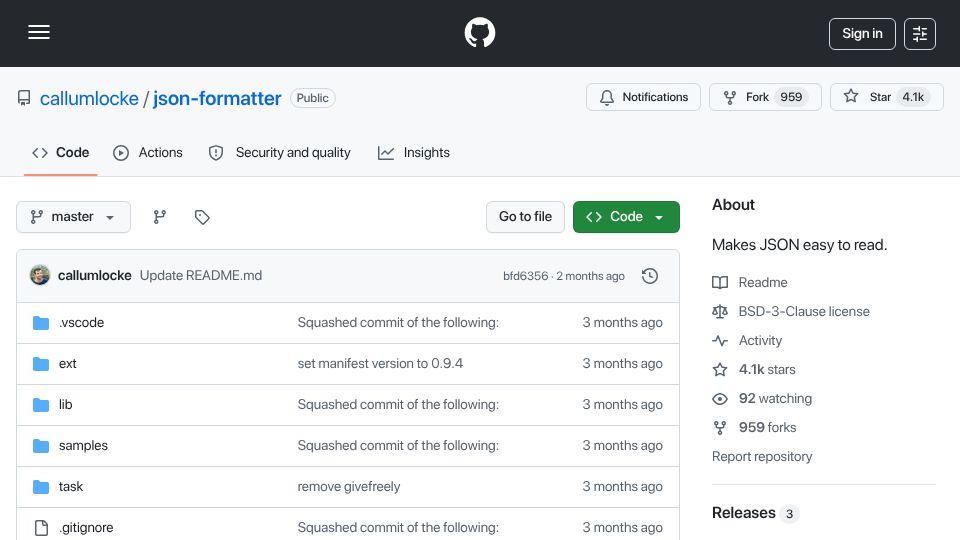Click the Public visibility badge
Screen dimensions: 960x540
[x=313, y=98]
